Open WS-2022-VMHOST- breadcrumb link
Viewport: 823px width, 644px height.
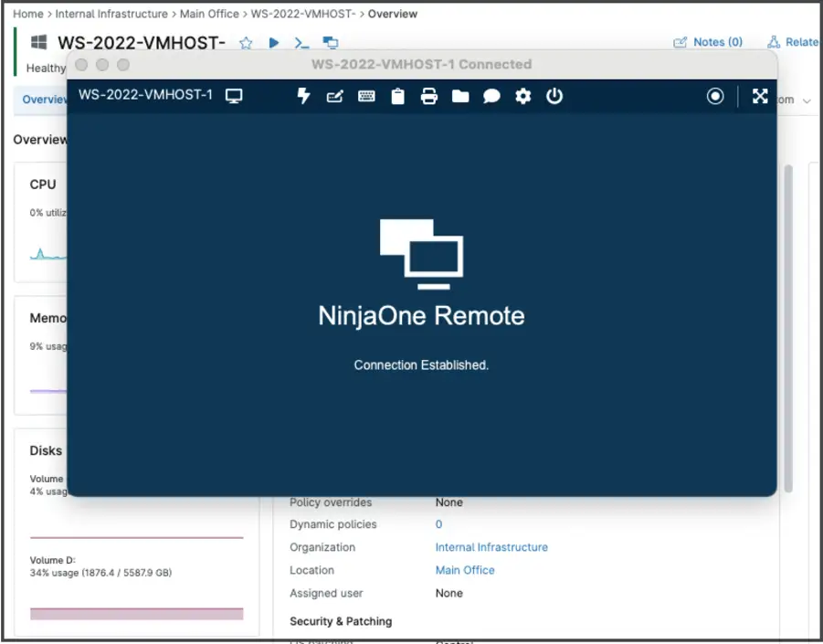coord(303,15)
